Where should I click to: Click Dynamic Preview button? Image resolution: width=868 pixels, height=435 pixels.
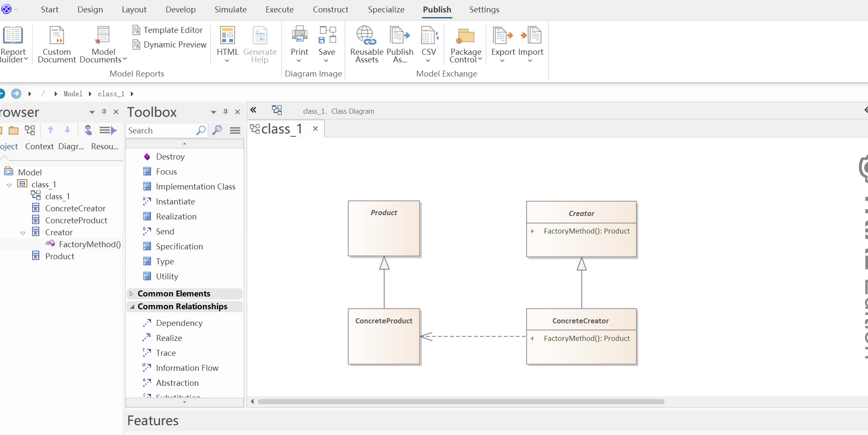(170, 44)
